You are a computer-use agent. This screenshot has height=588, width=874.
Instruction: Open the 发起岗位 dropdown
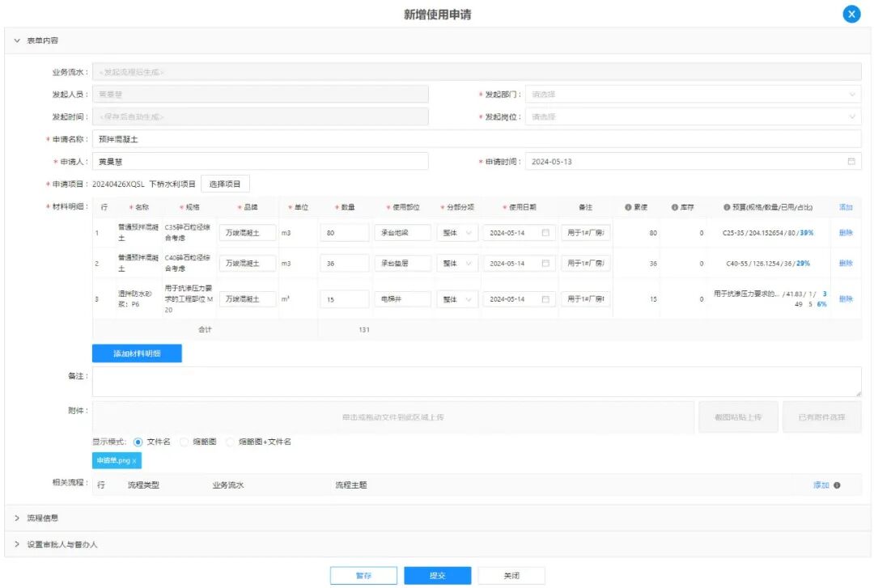693,117
